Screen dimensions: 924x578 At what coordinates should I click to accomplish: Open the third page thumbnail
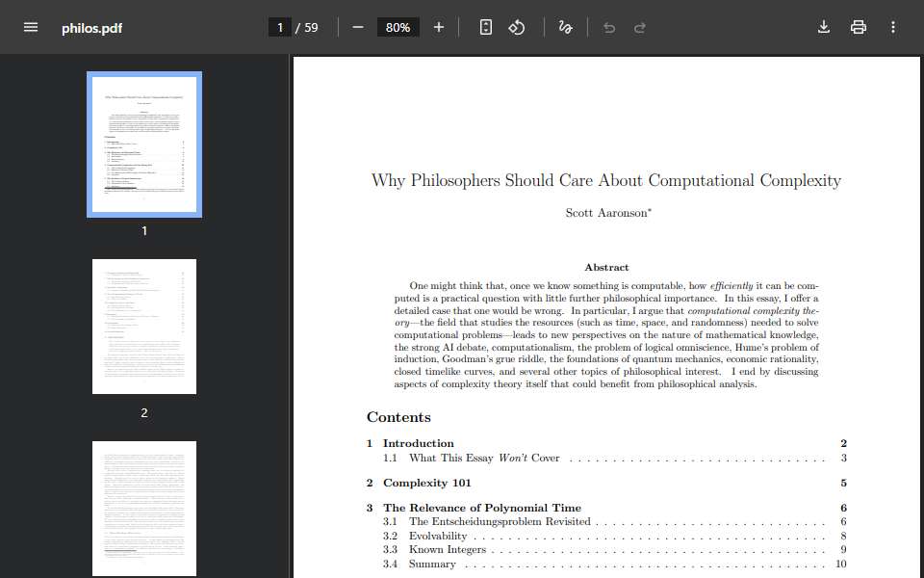144,509
